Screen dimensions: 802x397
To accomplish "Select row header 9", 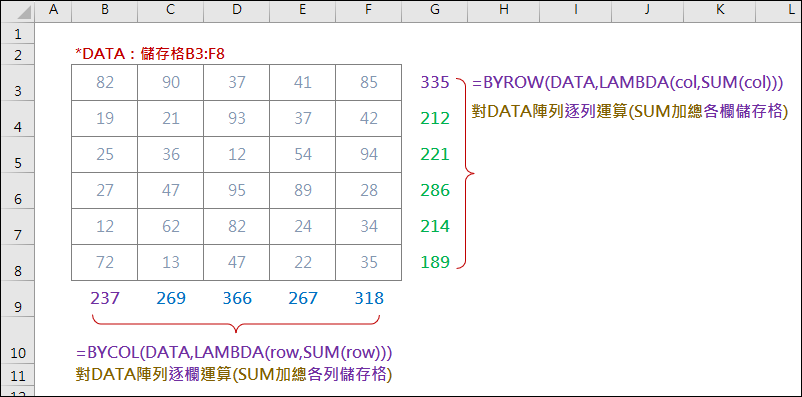I will click(17, 298).
